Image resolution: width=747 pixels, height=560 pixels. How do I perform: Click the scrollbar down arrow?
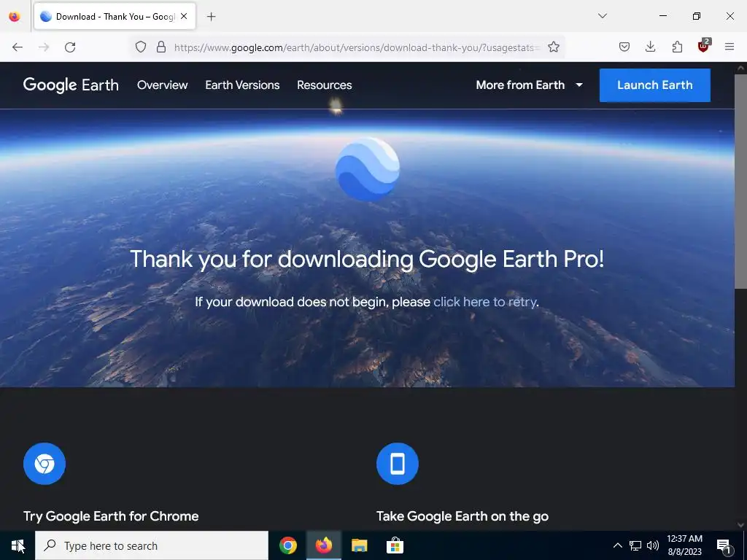tap(741, 525)
